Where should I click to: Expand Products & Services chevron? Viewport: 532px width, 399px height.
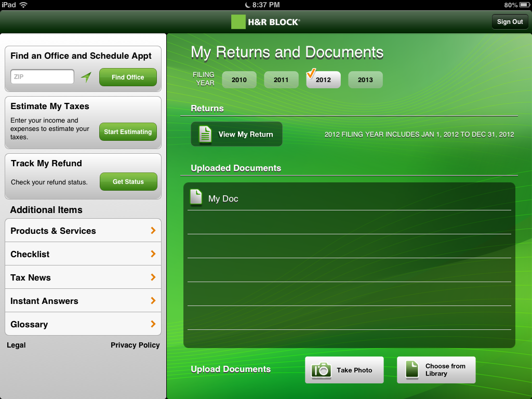pos(153,230)
